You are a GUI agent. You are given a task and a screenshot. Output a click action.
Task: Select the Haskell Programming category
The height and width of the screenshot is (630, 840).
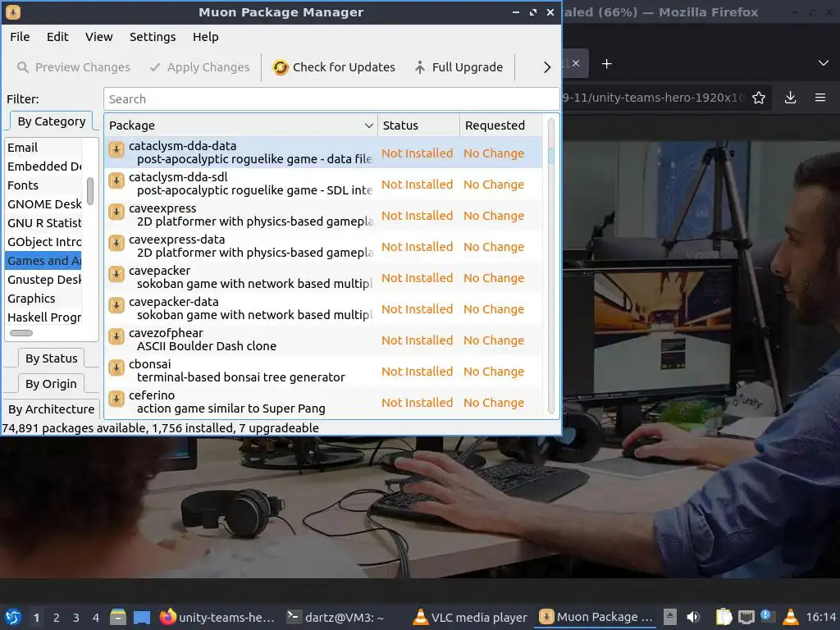44,317
